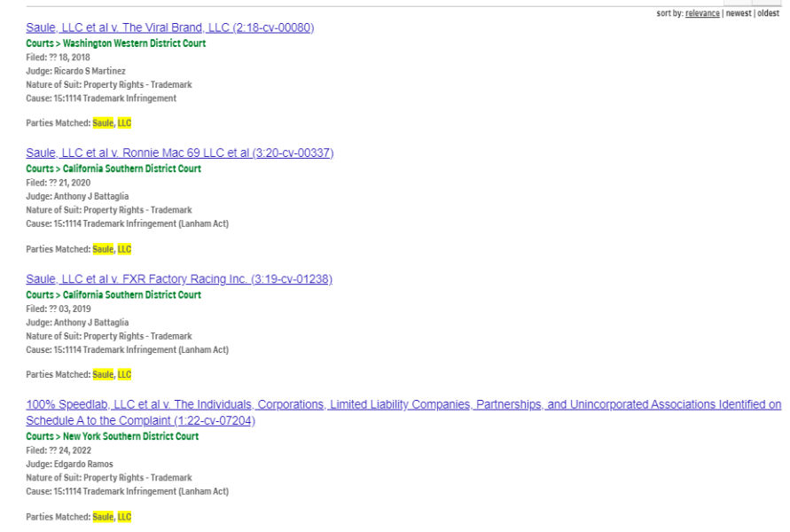Viewport: 790px width, 532px height.
Task: Select California Southern District Court under Ronnie Mac
Action: [x=132, y=168]
